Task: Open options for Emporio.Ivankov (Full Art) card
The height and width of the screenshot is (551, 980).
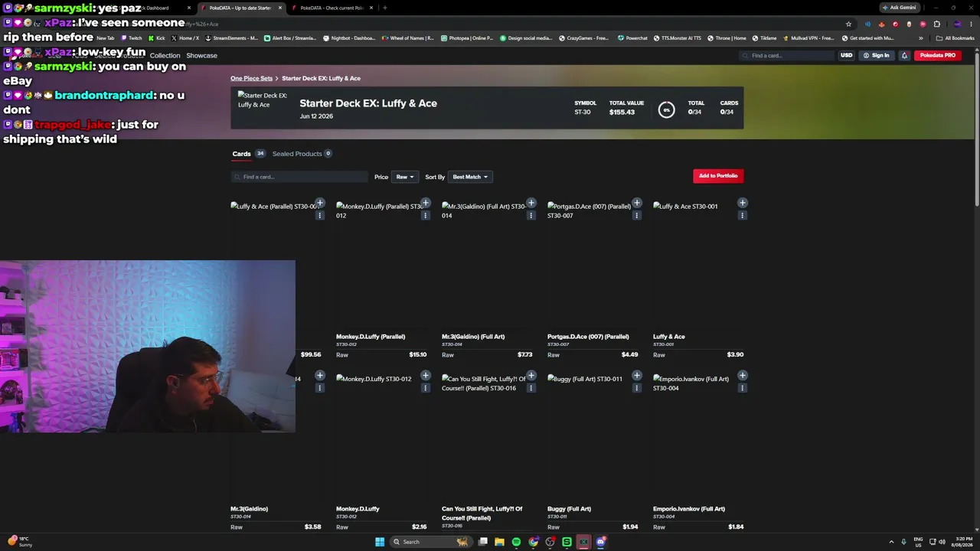Action: (x=743, y=388)
